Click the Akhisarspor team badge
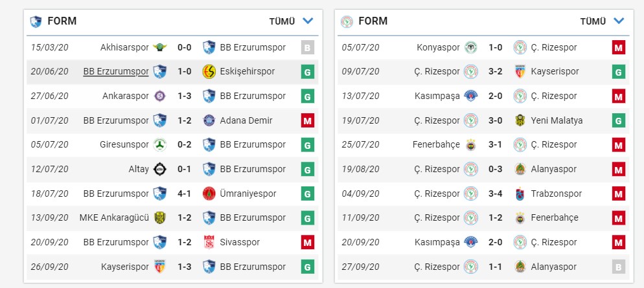This screenshot has width=644, height=288. (159, 47)
